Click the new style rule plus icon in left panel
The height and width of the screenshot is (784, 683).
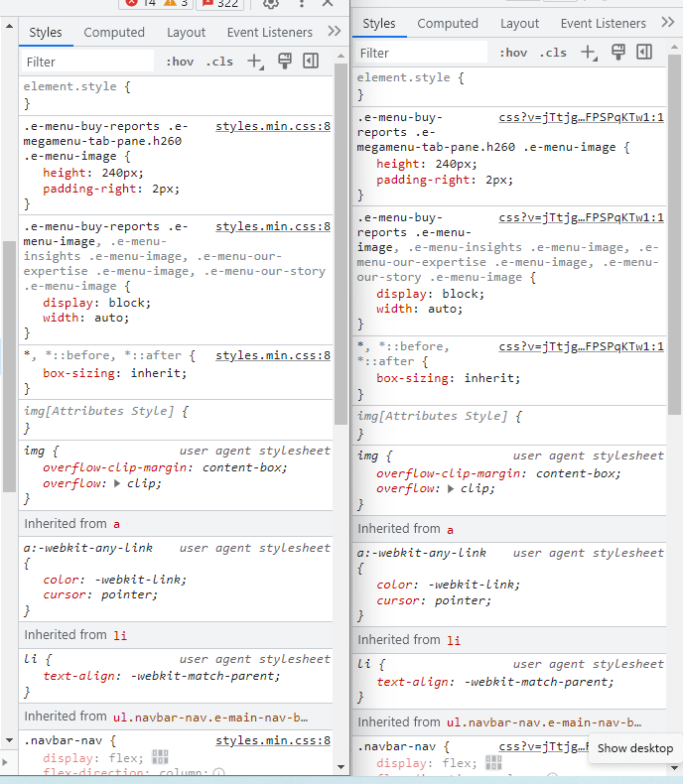(255, 62)
